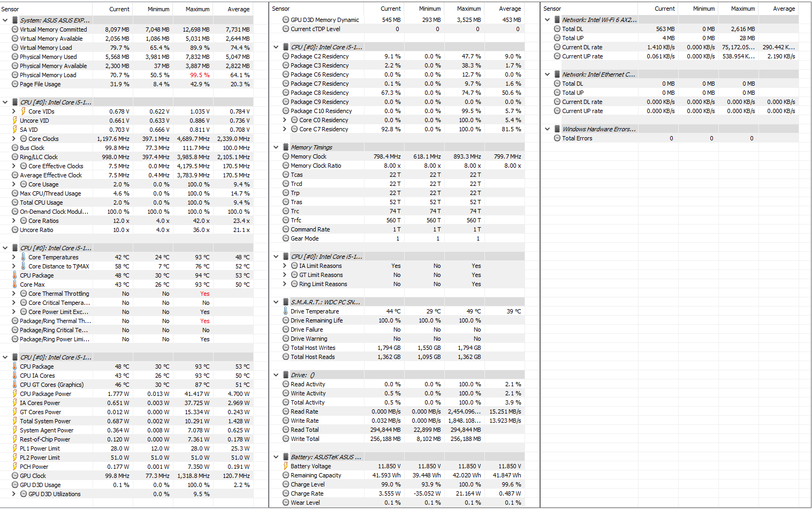Select the thermometer icon beside CPU IA Cores
The width and height of the screenshot is (812, 509).
tap(15, 376)
